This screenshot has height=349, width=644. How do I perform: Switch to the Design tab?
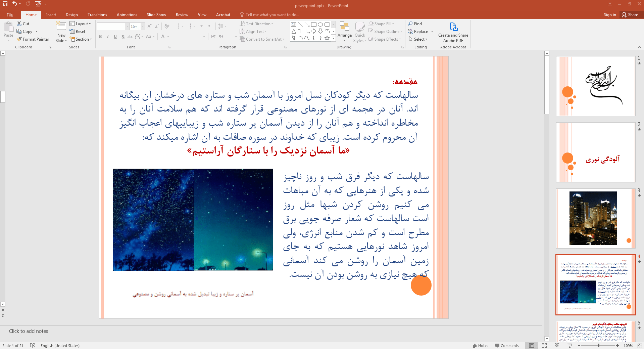pyautogui.click(x=71, y=14)
